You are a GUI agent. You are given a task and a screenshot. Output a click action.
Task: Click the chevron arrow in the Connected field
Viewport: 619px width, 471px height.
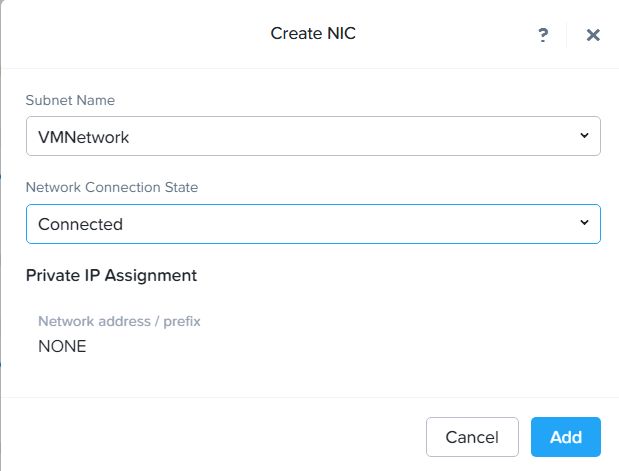tap(584, 223)
